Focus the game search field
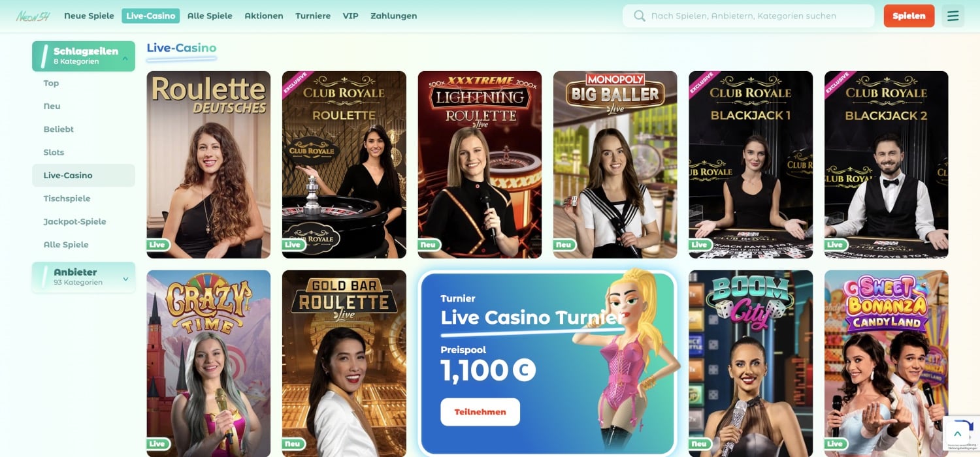980x457 pixels. coord(748,16)
